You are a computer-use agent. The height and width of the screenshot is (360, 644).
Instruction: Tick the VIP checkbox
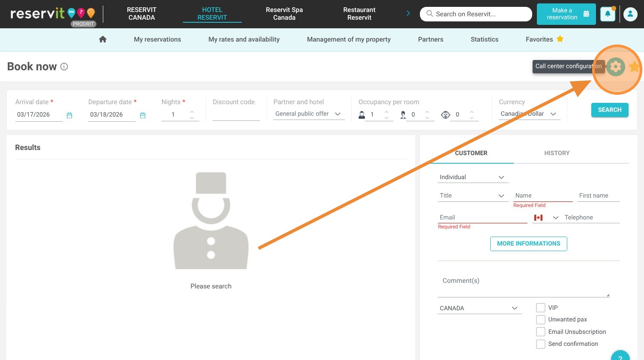pyautogui.click(x=541, y=308)
